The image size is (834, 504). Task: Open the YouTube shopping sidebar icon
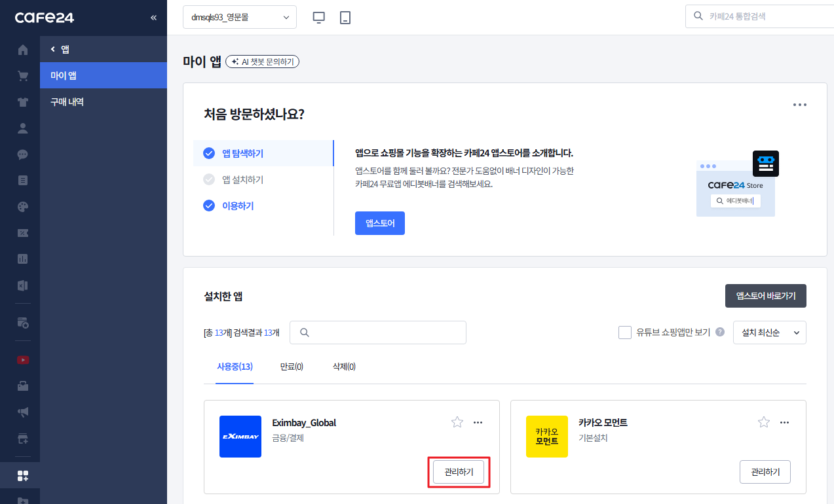click(x=23, y=359)
